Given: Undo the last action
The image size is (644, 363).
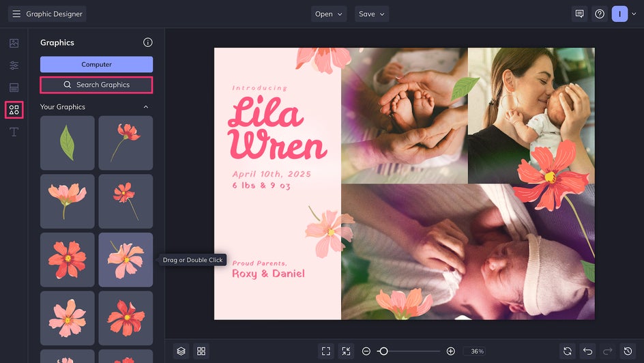Looking at the screenshot, I should coord(587,351).
